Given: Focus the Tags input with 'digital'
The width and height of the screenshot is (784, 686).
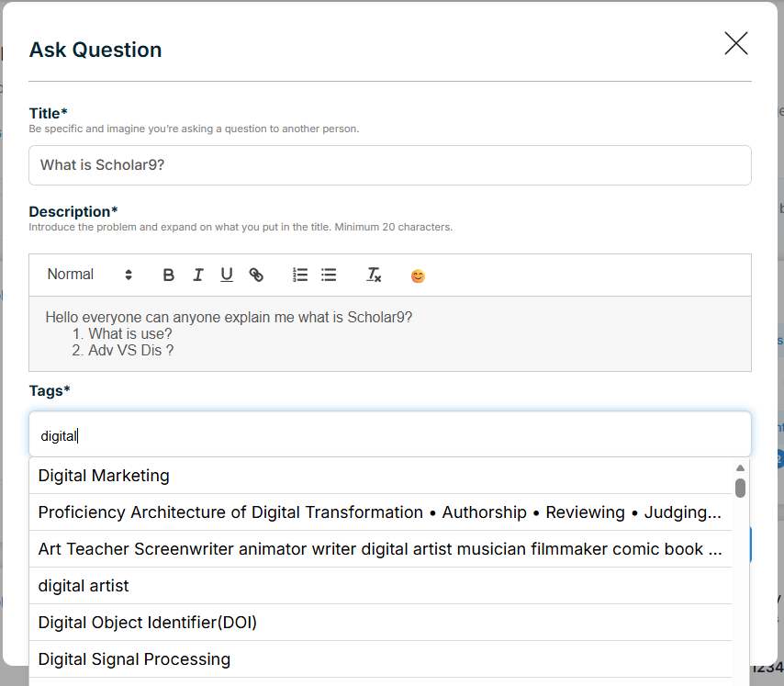Looking at the screenshot, I should (390, 434).
